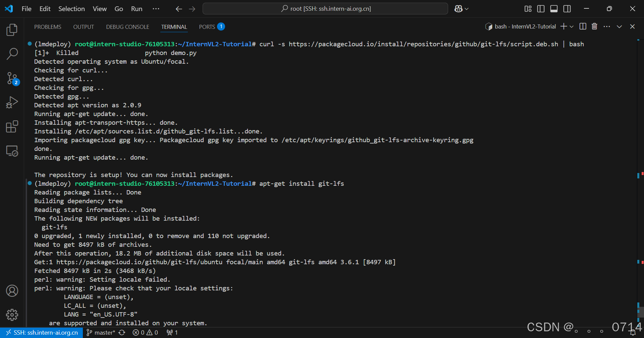Click command decoration for curl command
Screen dimensions: 644x338
(30, 44)
